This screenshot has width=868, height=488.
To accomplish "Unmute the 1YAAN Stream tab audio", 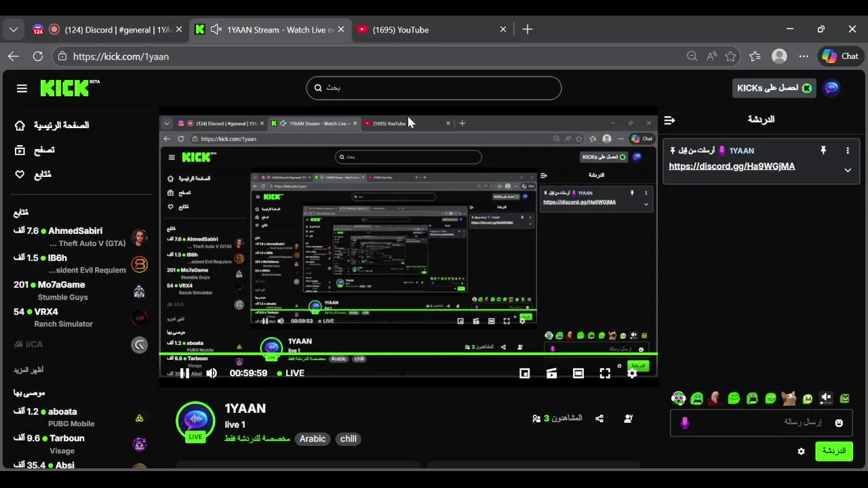I will click(x=216, y=30).
